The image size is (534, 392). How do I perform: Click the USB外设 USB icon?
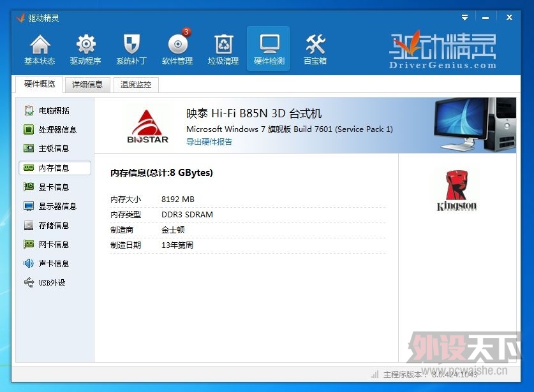coord(29,282)
